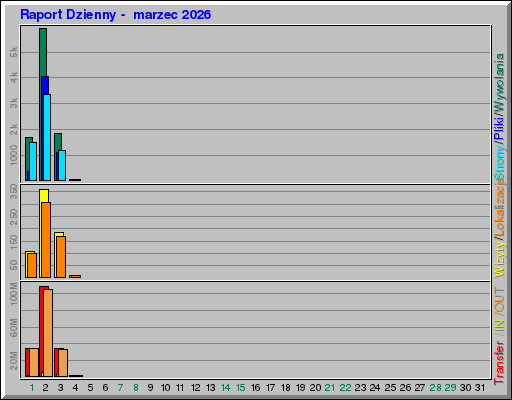This screenshot has height=400, width=512.
Task: Click the "50" axis label
Action: click(x=14, y=265)
